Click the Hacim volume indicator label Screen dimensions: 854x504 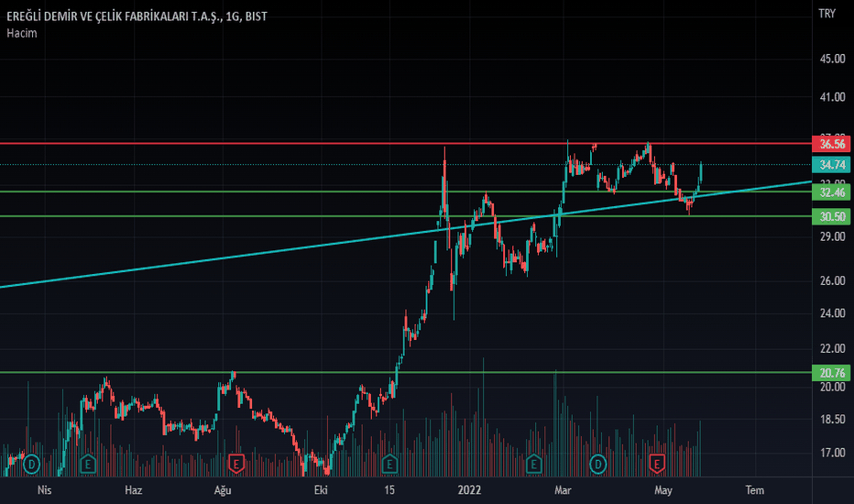[x=22, y=33]
